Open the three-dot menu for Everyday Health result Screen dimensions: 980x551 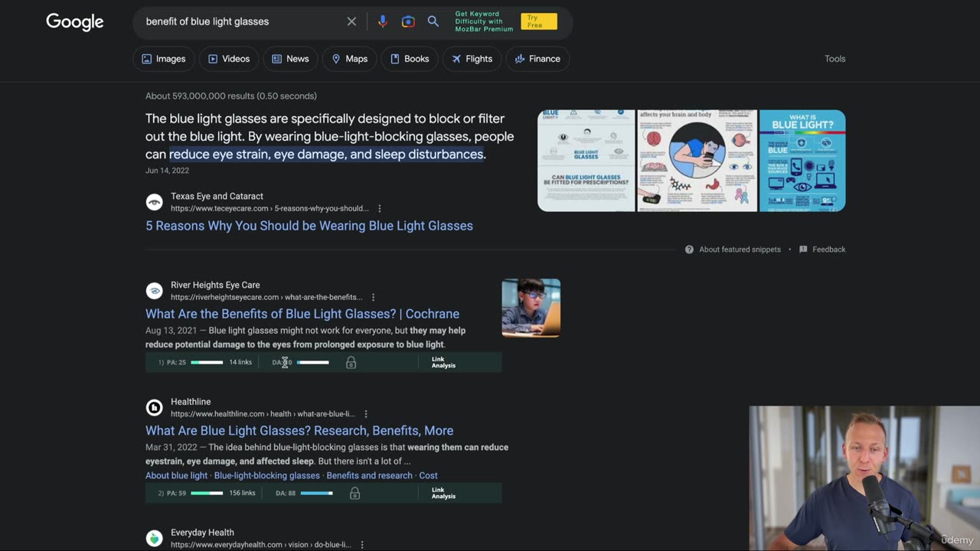coord(361,545)
